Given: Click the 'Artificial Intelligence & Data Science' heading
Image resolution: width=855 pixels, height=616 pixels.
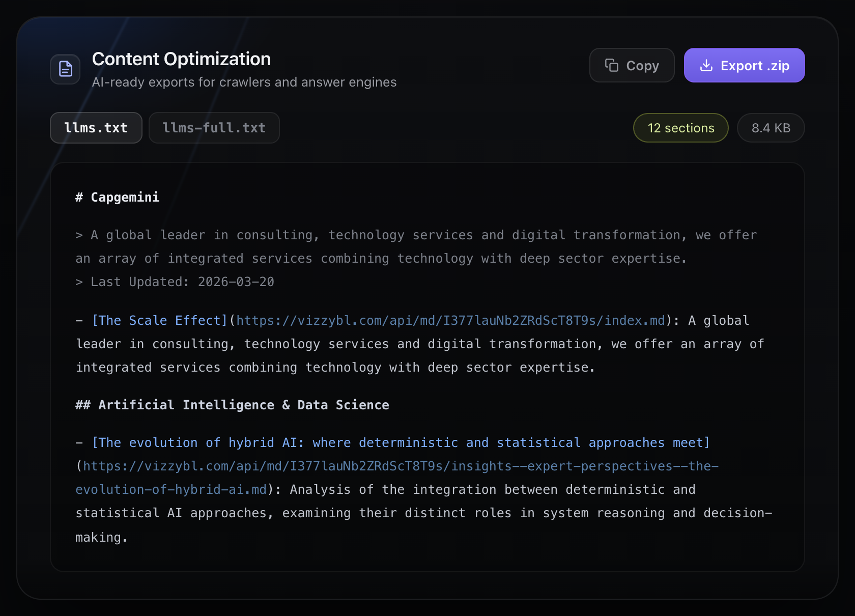Looking at the screenshot, I should click(x=232, y=405).
